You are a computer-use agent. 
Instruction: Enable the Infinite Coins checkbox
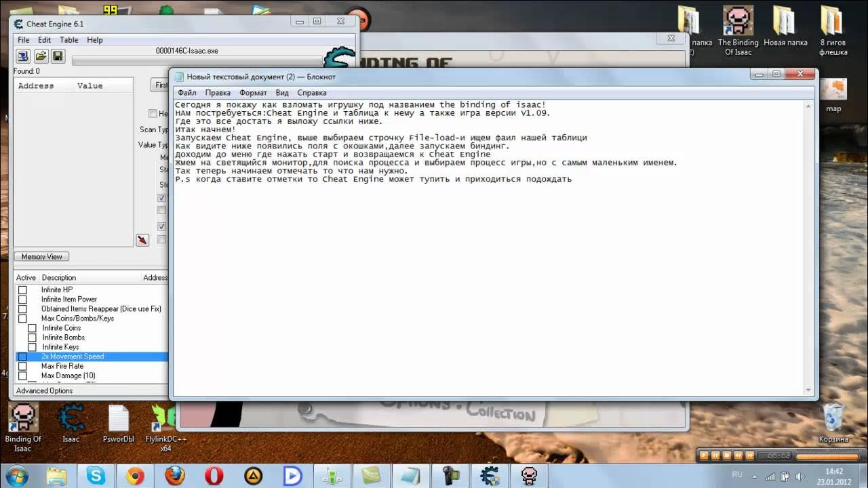(x=32, y=328)
